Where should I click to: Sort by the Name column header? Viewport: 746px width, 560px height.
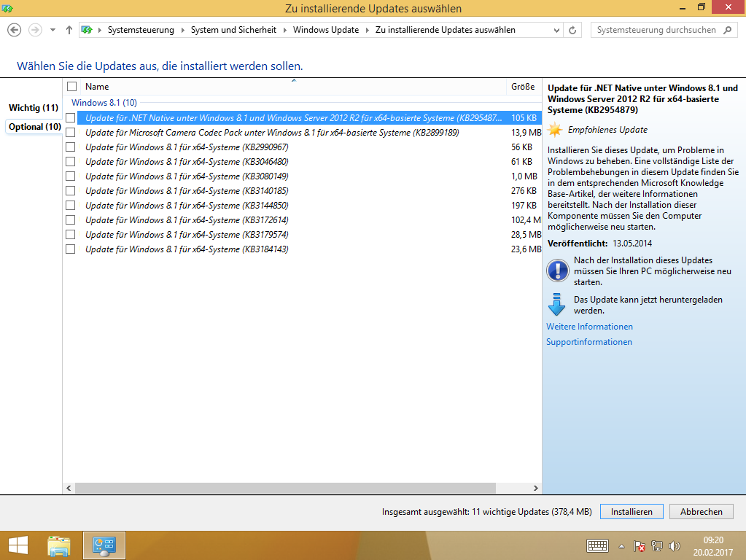pos(293,87)
